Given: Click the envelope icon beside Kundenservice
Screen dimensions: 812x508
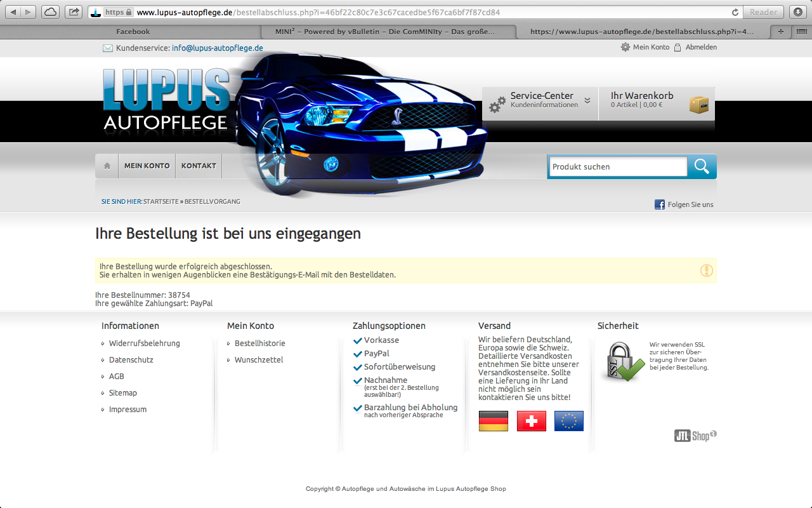Looking at the screenshot, I should pyautogui.click(x=108, y=48).
